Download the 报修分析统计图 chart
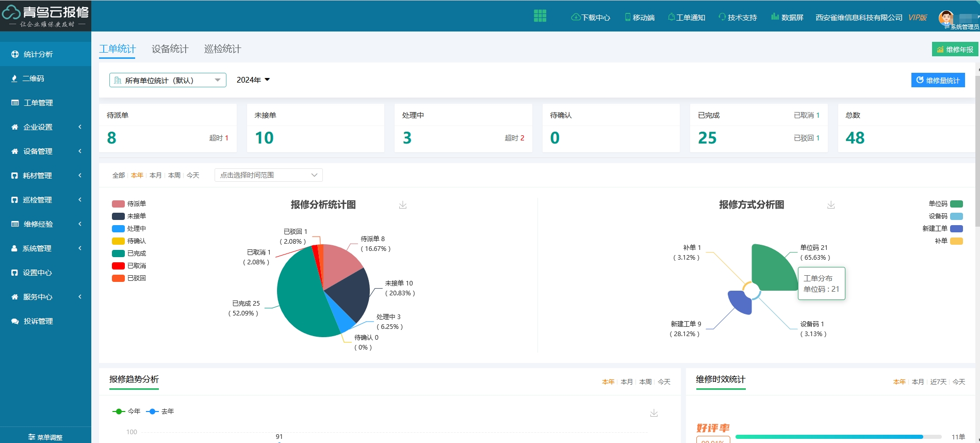 click(403, 205)
